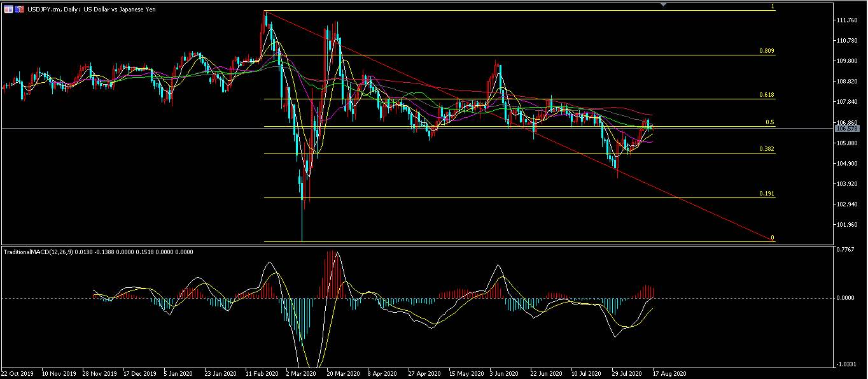This screenshot has height=379, width=868.
Task: Click the -1.0331 value on MACD scale
Action: 847,364
